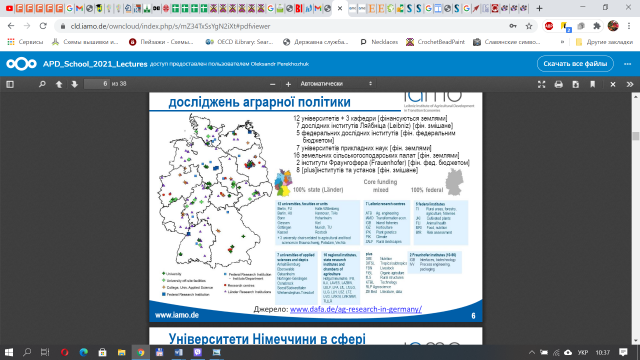Click the bookmark current view icon
The height and width of the screenshot is (360, 640).
(x=592, y=84)
